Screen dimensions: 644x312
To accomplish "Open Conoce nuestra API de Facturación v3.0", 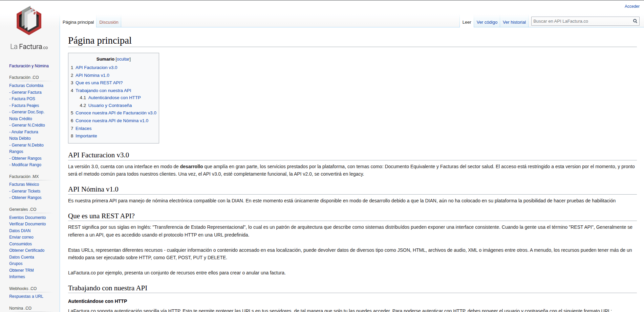I will [116, 113].
